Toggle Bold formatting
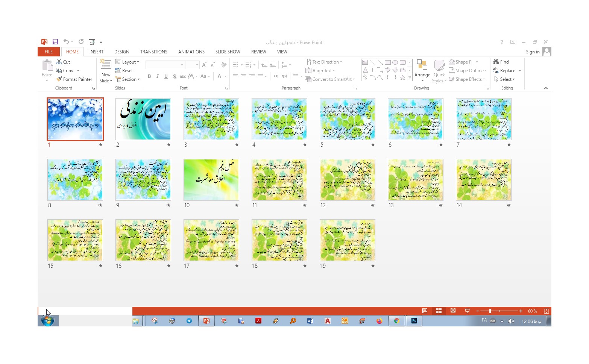589x364 pixels. (x=149, y=76)
